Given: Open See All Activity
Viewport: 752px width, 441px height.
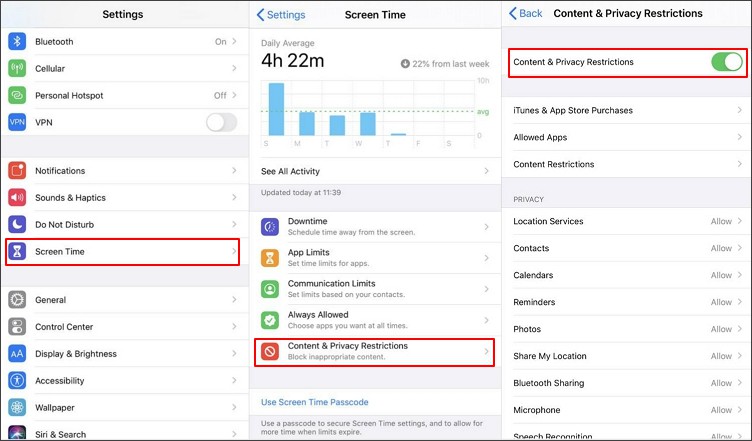Looking at the screenshot, I should (x=374, y=171).
